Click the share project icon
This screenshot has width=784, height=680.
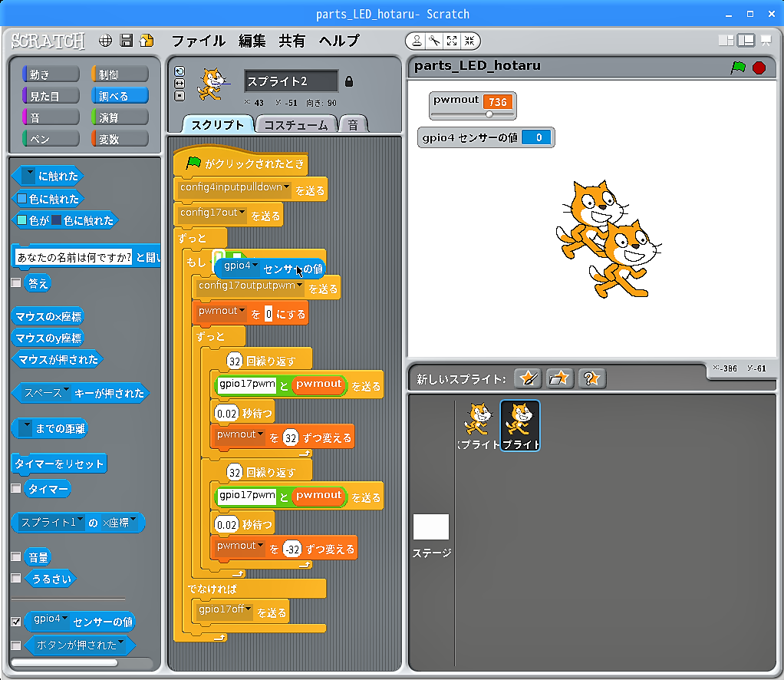[147, 41]
